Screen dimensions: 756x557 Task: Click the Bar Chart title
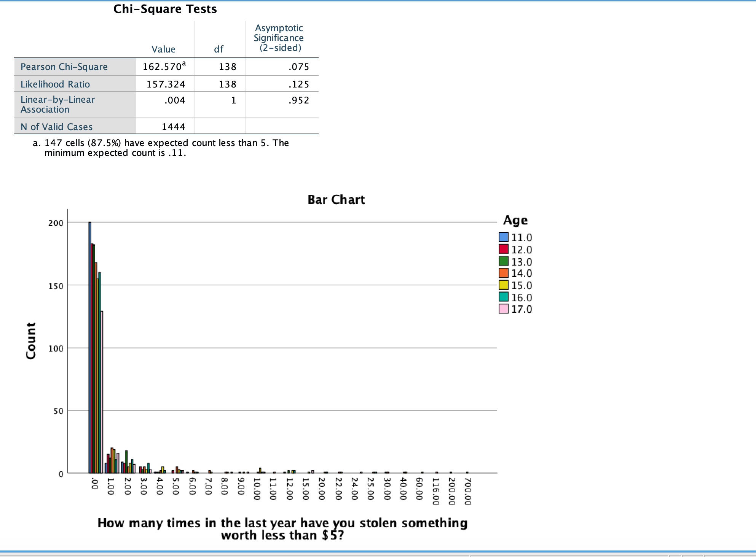pos(336,199)
